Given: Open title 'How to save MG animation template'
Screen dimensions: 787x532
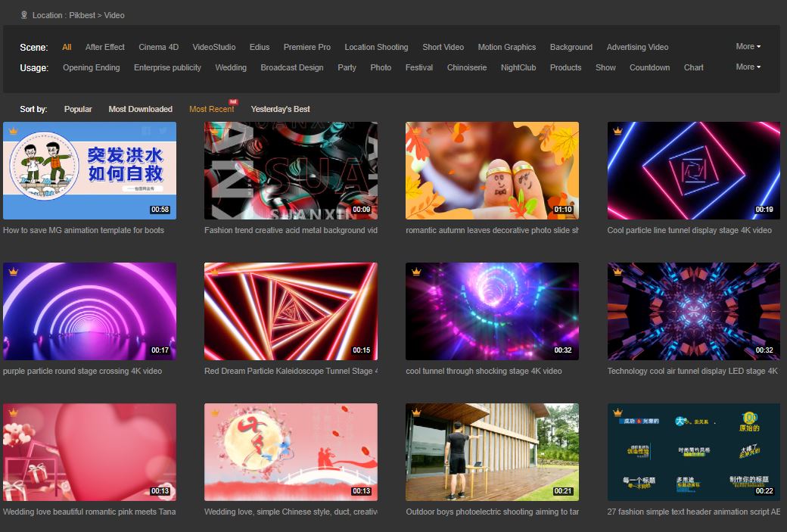Looking at the screenshot, I should [83, 230].
